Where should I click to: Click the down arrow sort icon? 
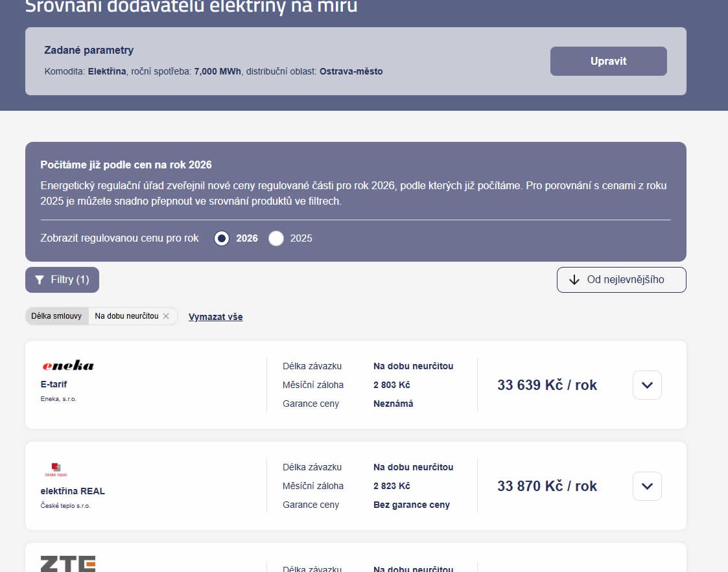pos(574,280)
